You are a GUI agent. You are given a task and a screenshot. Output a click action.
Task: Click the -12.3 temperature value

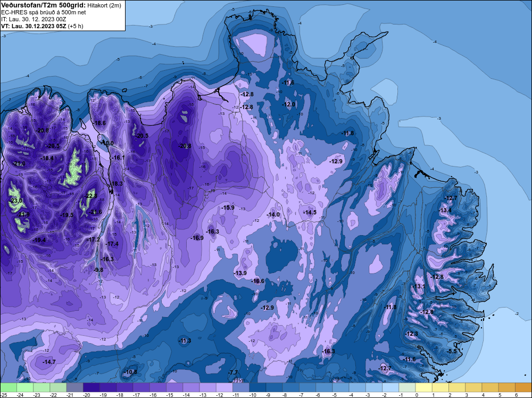(412, 334)
